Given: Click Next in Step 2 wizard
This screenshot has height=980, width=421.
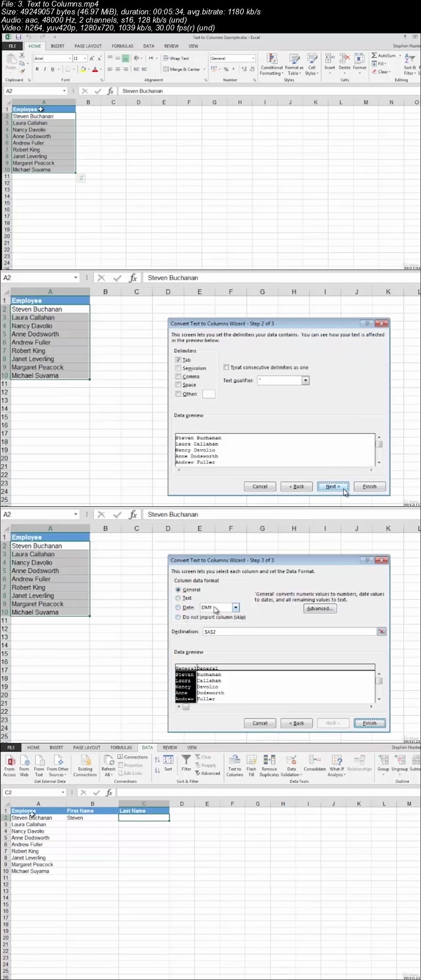Looking at the screenshot, I should [333, 487].
